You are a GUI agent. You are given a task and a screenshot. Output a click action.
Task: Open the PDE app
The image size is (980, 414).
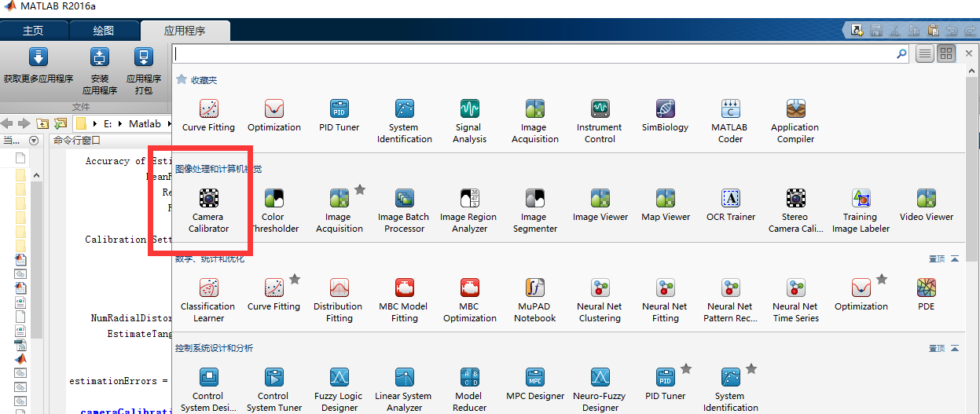click(926, 295)
